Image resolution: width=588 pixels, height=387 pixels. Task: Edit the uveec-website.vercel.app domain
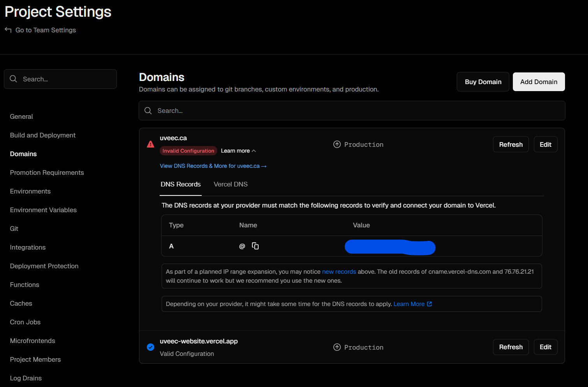tap(546, 347)
